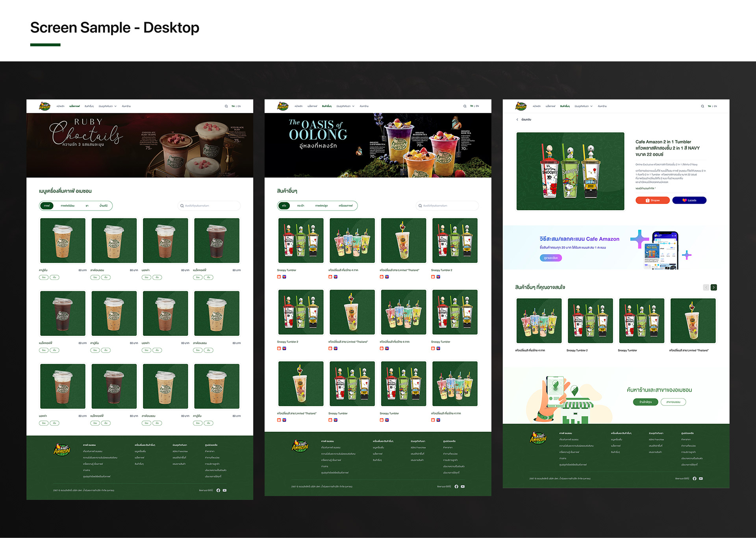This screenshot has width=756, height=538.
Task: Click Shopee icon under first Snoopy Tumbler
Action: (279, 277)
